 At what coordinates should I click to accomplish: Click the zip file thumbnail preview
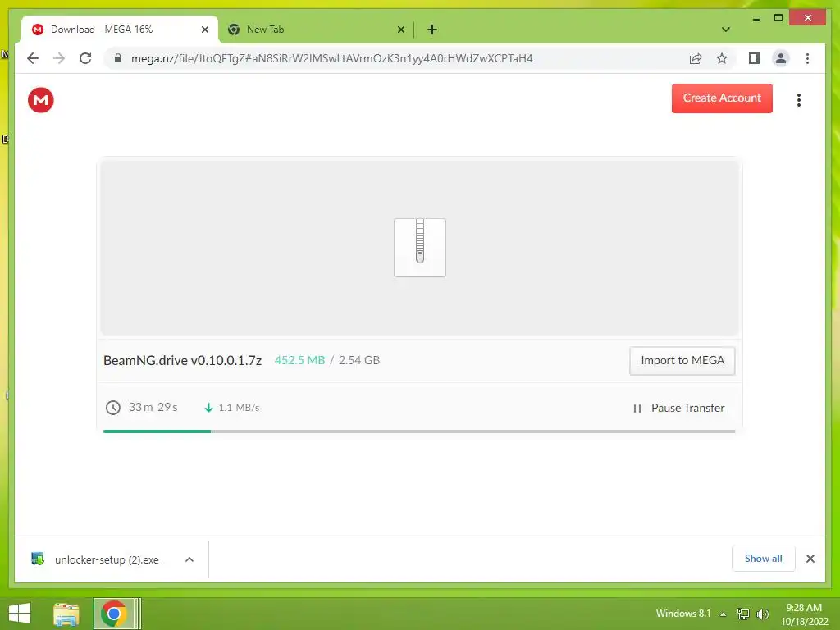(x=420, y=248)
